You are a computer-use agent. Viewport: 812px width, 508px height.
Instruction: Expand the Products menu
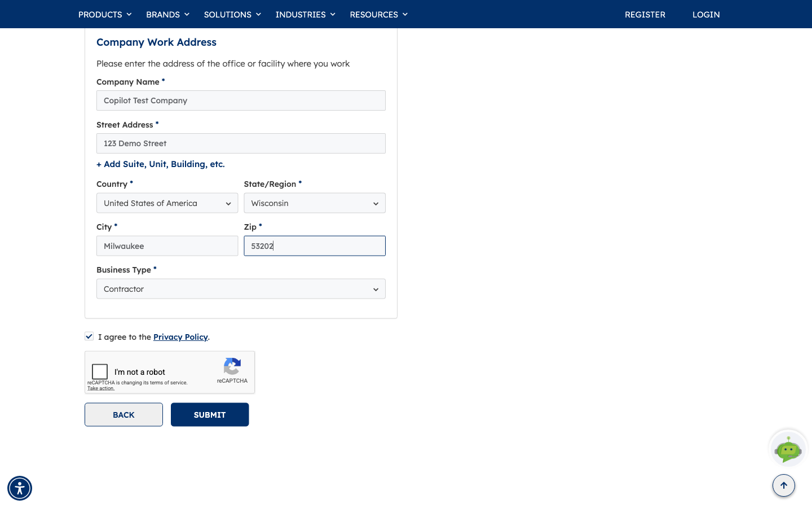tap(105, 15)
